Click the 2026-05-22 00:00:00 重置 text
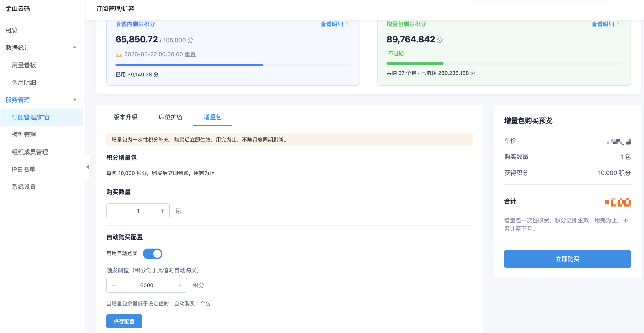Screen dimensions: 644x333 (160, 54)
